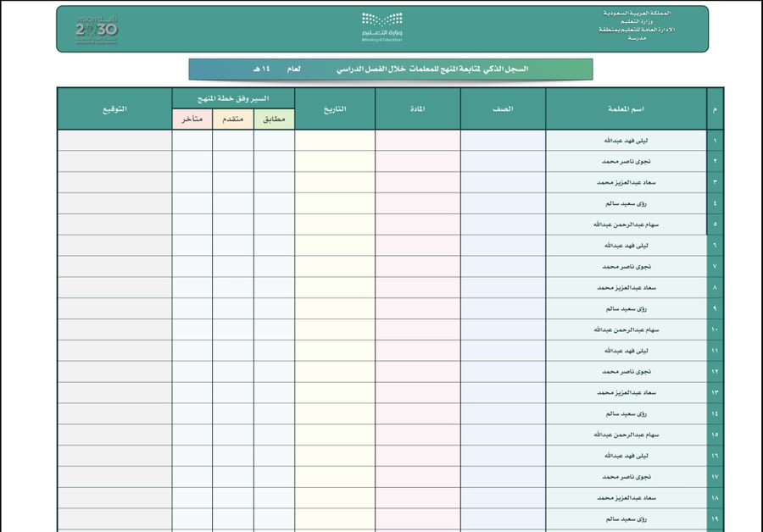Viewport: 763px width, 532px height.
Task: Click the م serial-number column header
Action: (x=715, y=109)
